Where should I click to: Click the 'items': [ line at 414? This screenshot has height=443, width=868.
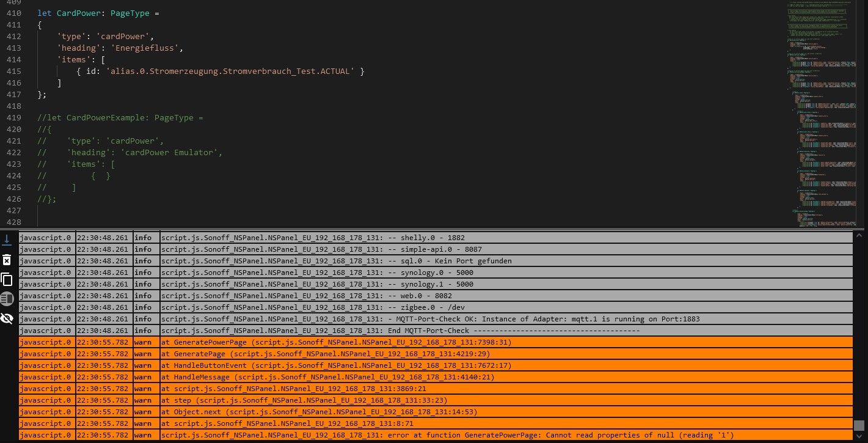point(81,59)
